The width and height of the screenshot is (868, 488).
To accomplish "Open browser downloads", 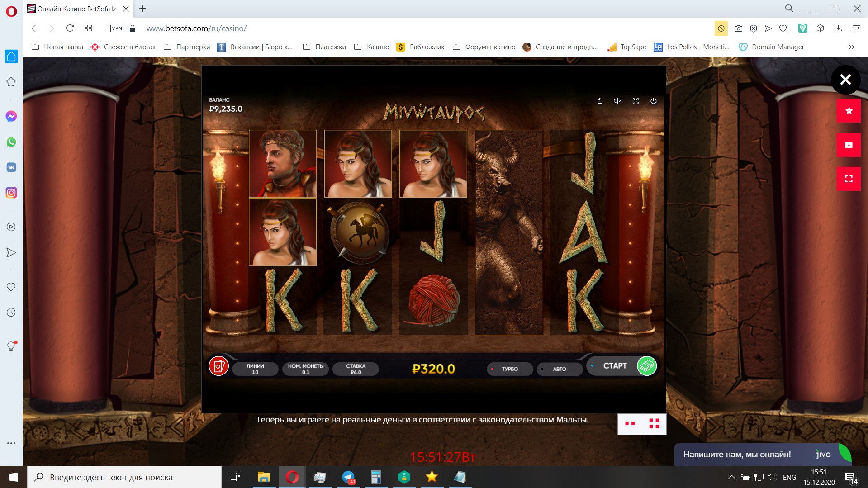I will 838,28.
